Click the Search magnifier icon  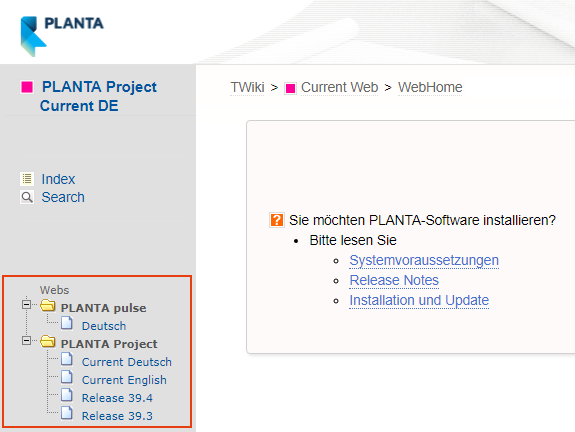(x=27, y=197)
